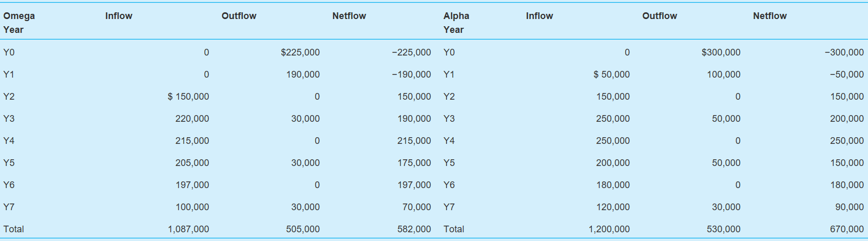Click Omega Y2 inflow value $ 150,000
The width and height of the screenshot is (868, 241).
coord(188,97)
